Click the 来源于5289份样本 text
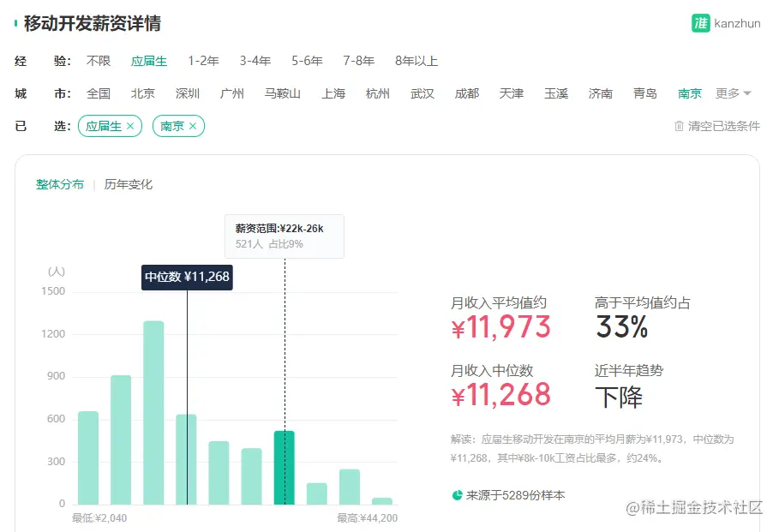Image resolution: width=779 pixels, height=532 pixels. click(x=515, y=495)
